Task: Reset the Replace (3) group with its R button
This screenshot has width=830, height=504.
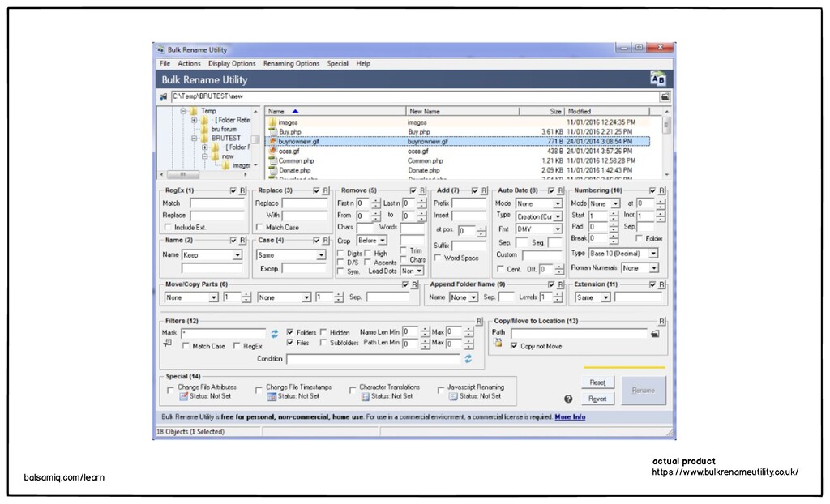Action: (x=326, y=190)
